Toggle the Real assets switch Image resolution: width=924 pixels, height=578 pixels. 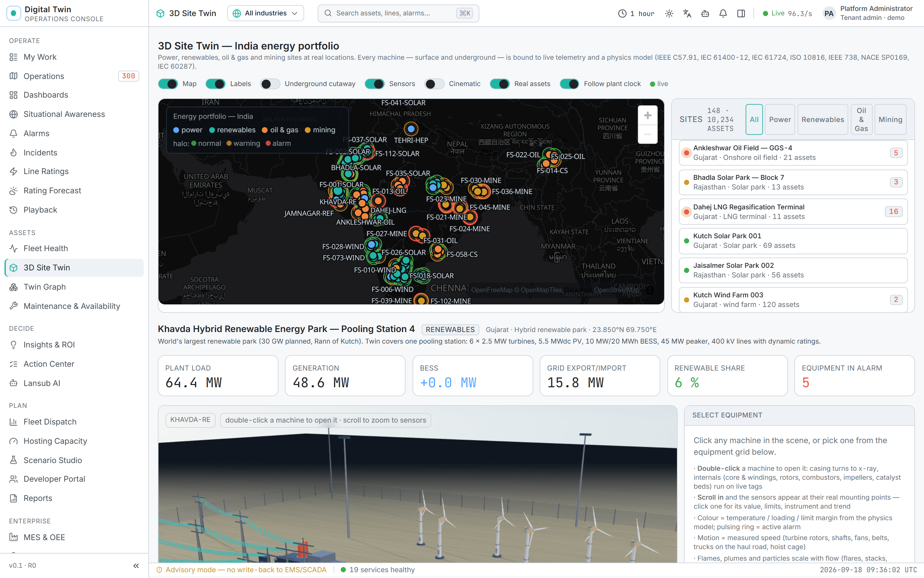click(x=500, y=84)
